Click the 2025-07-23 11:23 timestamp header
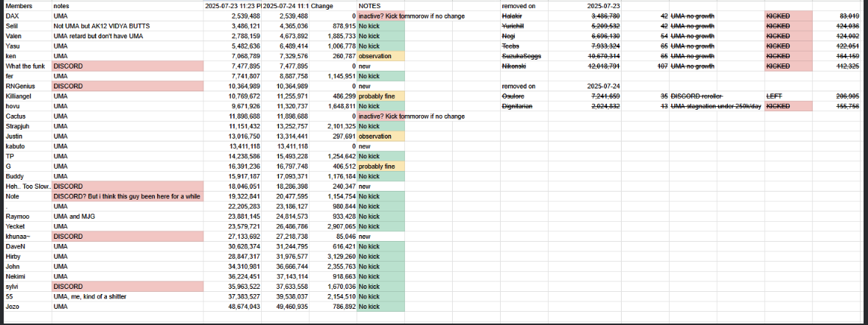The height and width of the screenshot is (325, 868). 232,6
